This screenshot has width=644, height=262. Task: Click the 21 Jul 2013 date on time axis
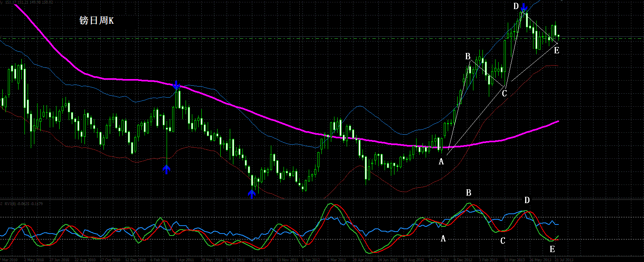(564, 260)
